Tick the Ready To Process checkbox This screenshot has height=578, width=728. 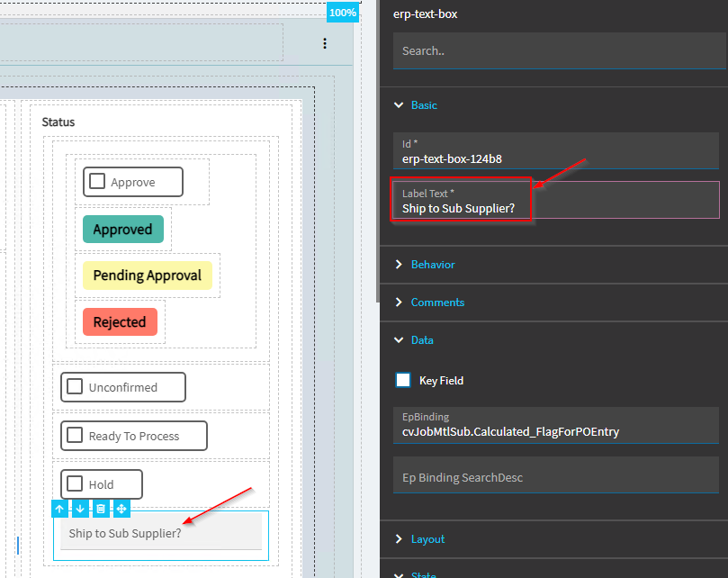coord(75,436)
